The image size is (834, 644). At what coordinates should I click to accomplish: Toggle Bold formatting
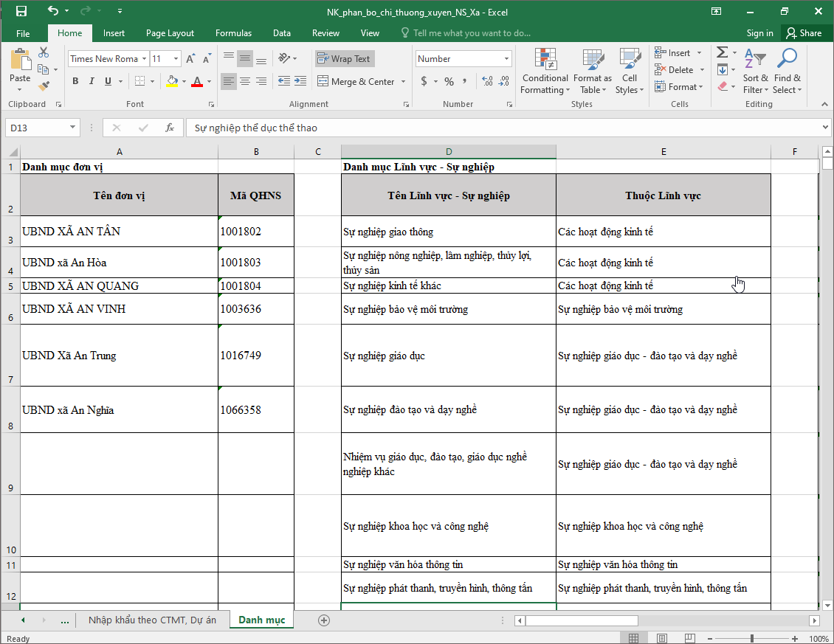75,81
